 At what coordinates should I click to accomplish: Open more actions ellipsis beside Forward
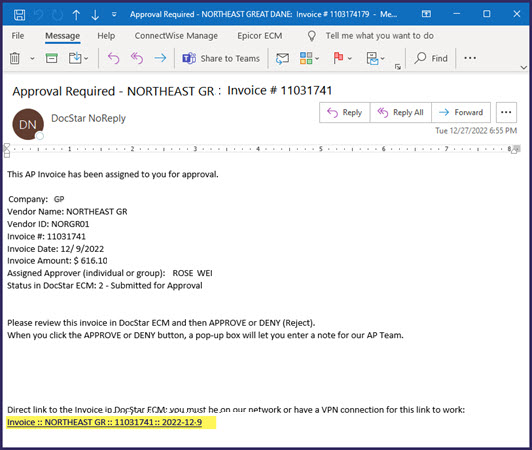506,112
